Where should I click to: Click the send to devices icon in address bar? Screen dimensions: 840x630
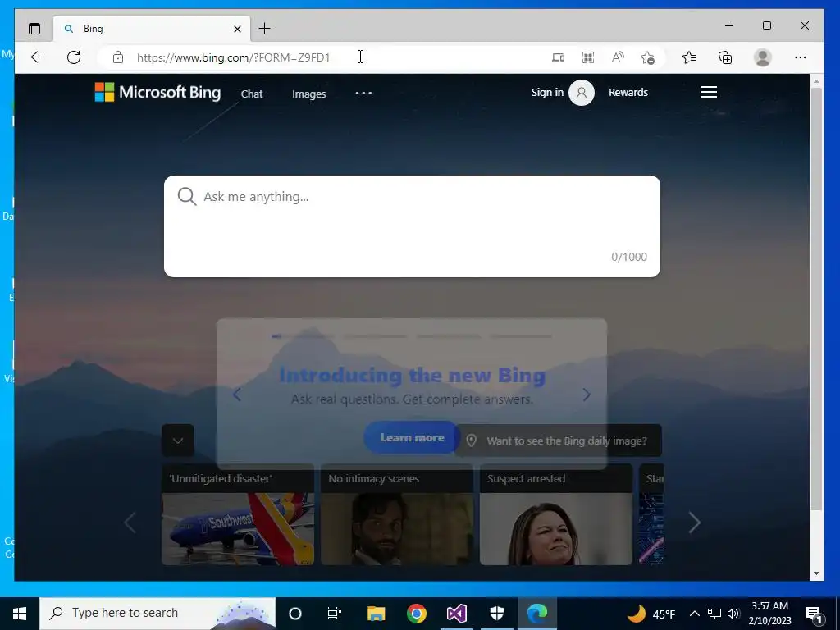(558, 57)
